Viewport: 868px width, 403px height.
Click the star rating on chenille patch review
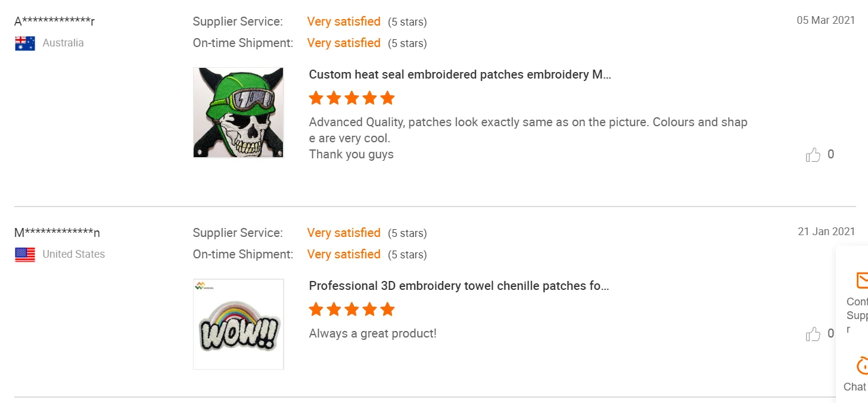point(351,309)
